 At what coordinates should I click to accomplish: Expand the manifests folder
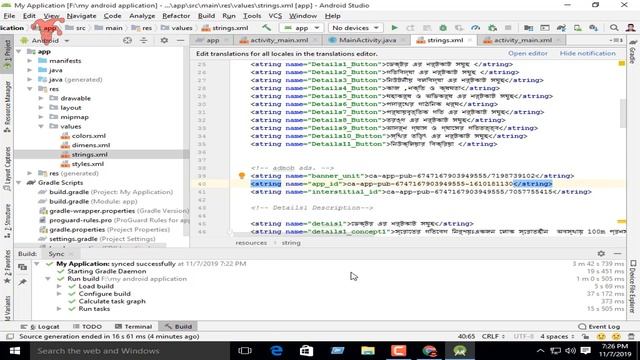[x=30, y=61]
